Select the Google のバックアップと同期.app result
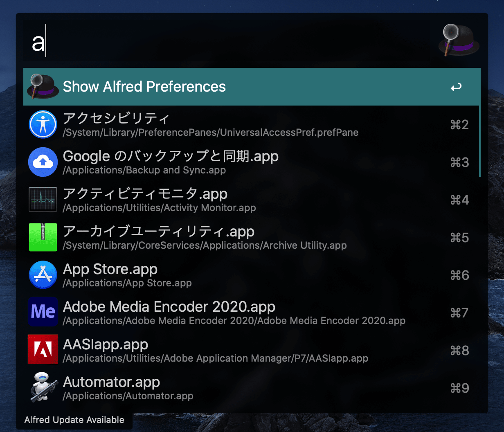 tap(252, 162)
